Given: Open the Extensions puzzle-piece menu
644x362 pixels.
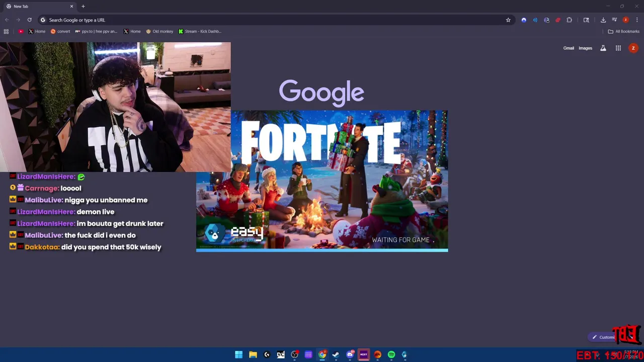Looking at the screenshot, I should pyautogui.click(x=569, y=20).
